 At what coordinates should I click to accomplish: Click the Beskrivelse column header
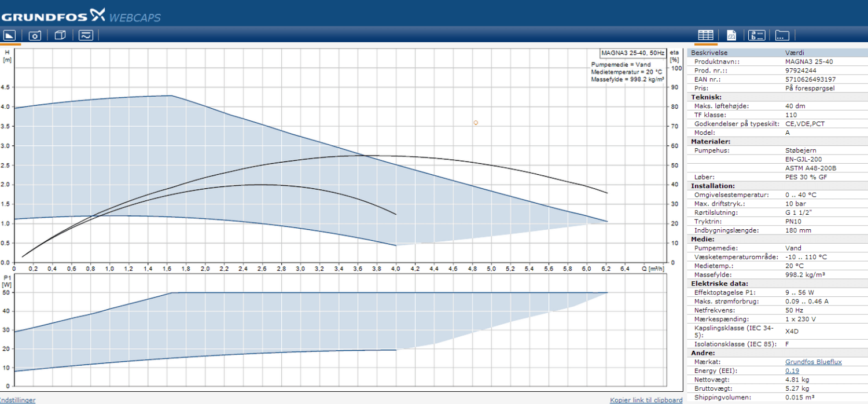coord(709,53)
